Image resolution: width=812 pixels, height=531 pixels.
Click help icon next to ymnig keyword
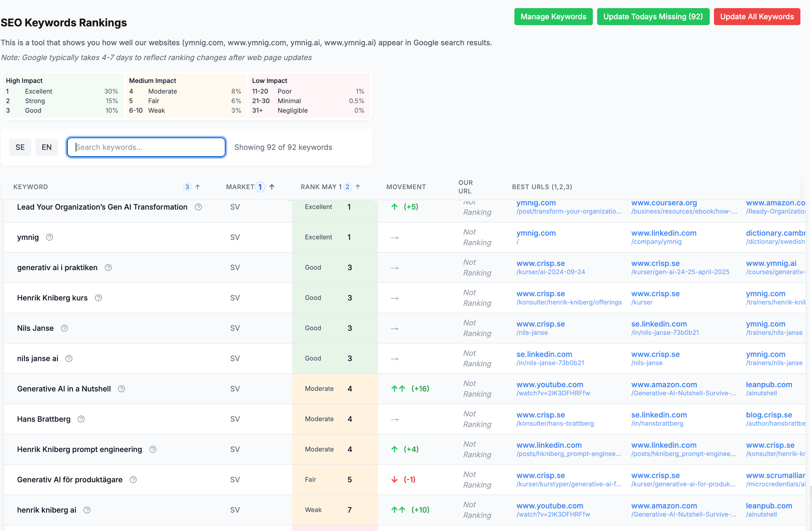coord(50,237)
